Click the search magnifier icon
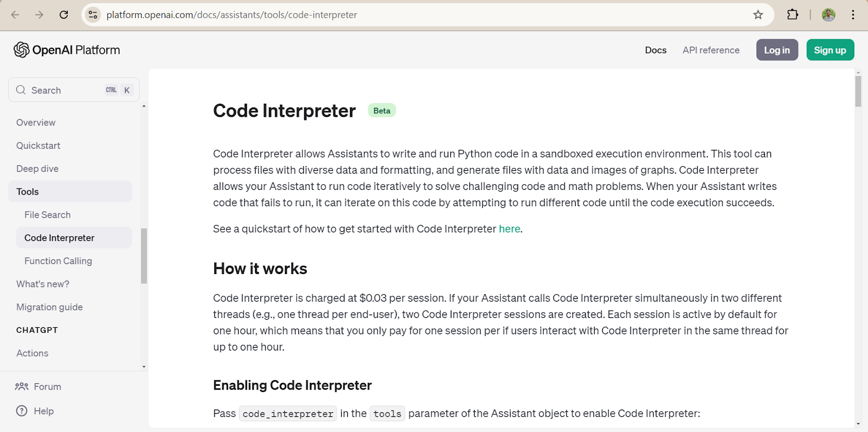Image resolution: width=868 pixels, height=432 pixels. coord(21,90)
